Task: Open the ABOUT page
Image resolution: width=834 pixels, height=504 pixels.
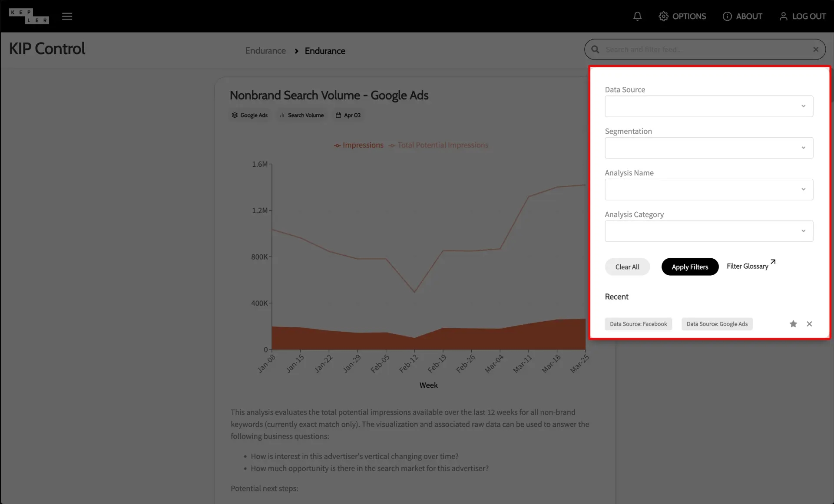Action: [742, 16]
